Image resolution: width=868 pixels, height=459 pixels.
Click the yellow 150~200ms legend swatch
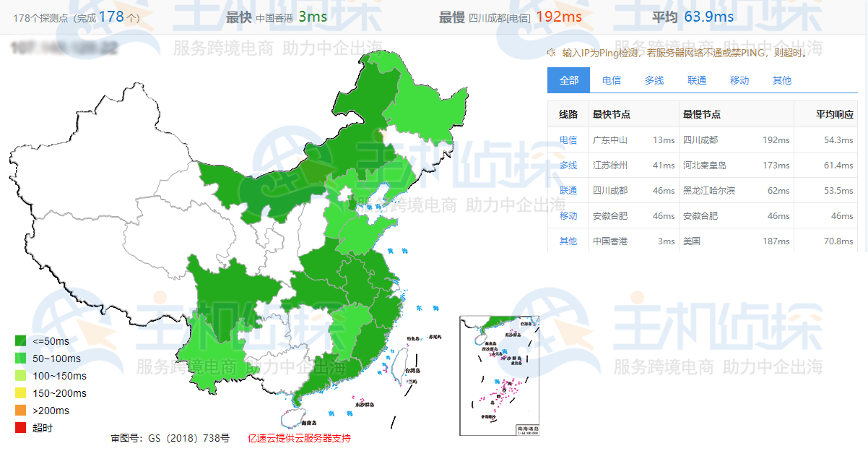(x=19, y=392)
